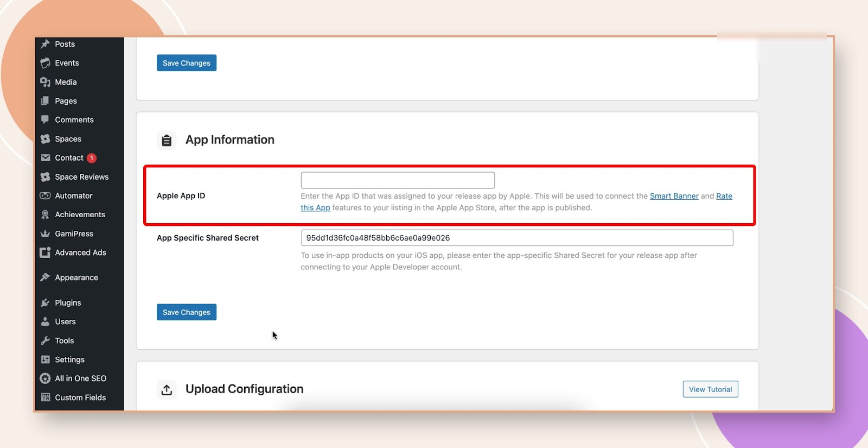Click the Settings sliders icon
This screenshot has height=448, width=868.
[45, 359]
